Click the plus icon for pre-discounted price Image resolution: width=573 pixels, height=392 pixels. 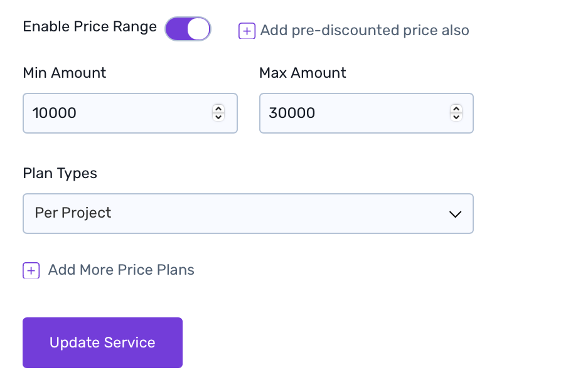click(247, 31)
